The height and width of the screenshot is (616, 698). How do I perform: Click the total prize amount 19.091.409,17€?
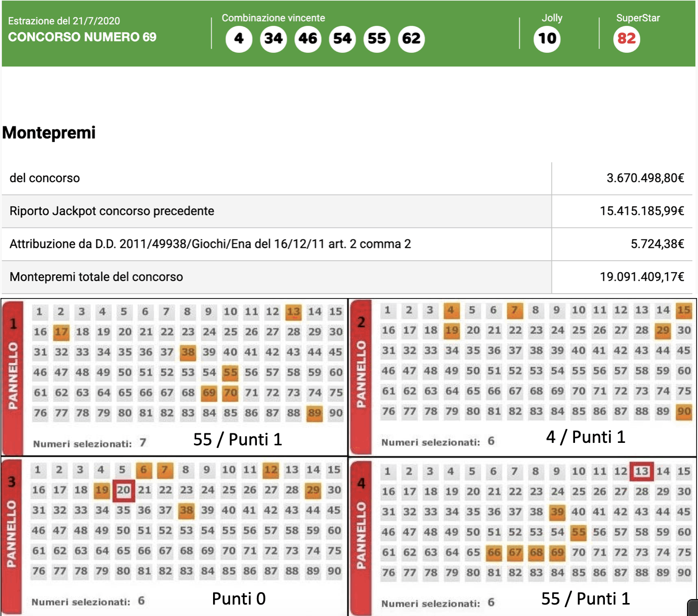[x=642, y=277]
